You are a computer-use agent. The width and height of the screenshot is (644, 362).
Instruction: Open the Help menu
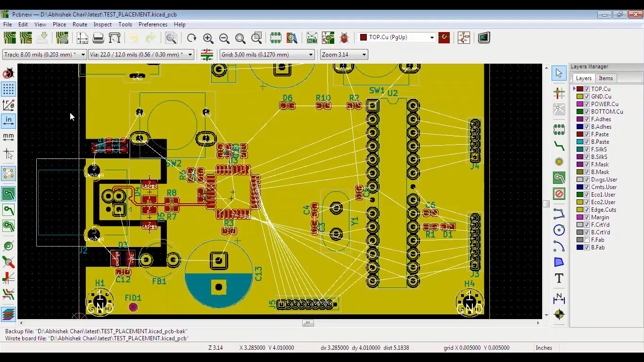click(180, 25)
